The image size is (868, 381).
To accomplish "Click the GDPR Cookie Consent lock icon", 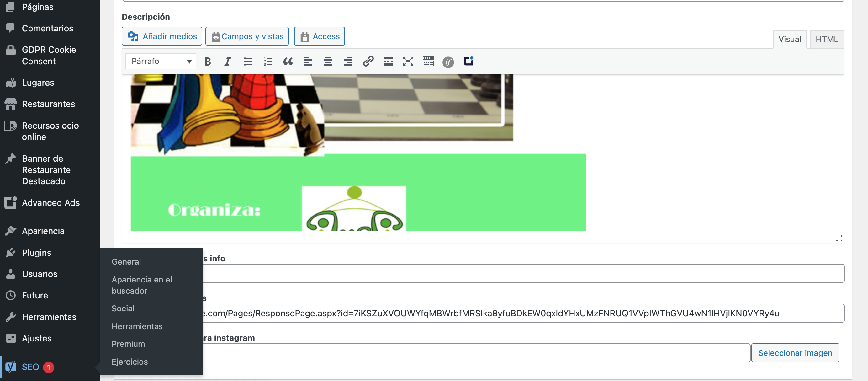I will tap(10, 50).
